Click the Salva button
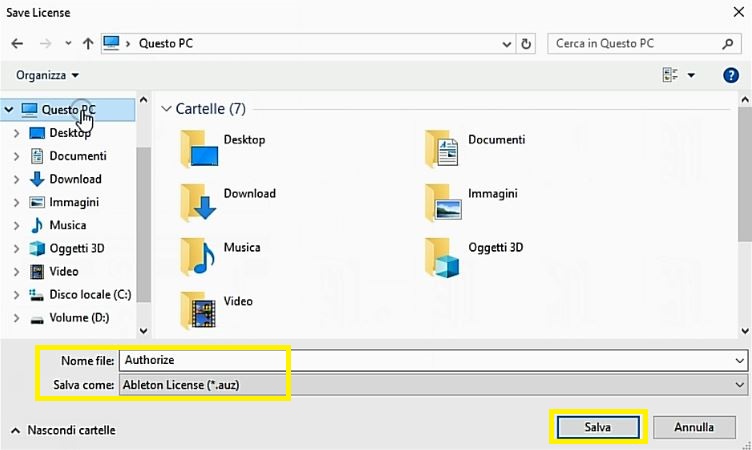 click(x=598, y=427)
